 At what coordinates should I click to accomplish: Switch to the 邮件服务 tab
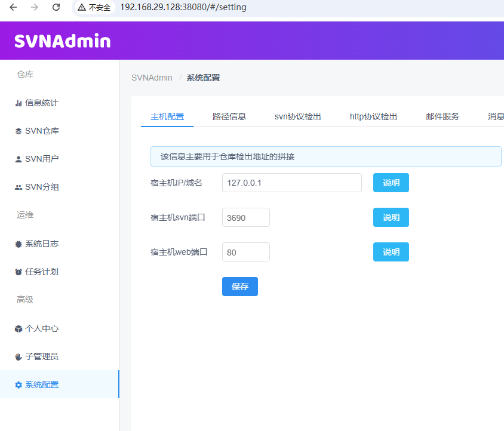pyautogui.click(x=442, y=116)
